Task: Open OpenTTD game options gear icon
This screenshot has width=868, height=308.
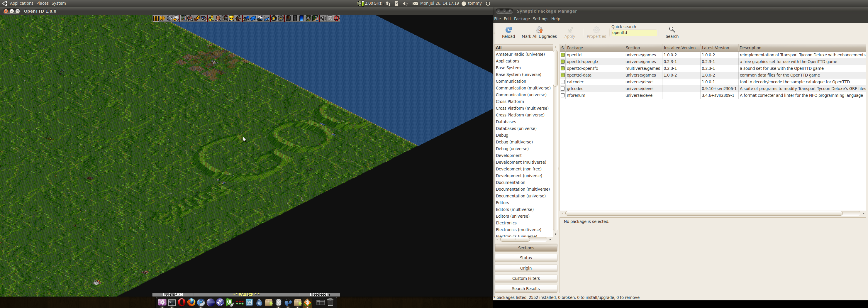Action: 169,18
